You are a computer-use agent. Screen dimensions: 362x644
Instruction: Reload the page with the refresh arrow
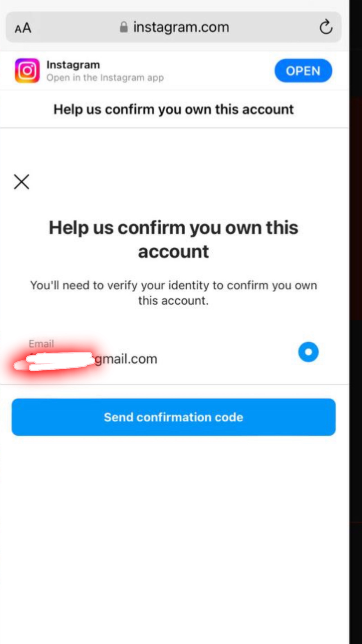tap(326, 27)
